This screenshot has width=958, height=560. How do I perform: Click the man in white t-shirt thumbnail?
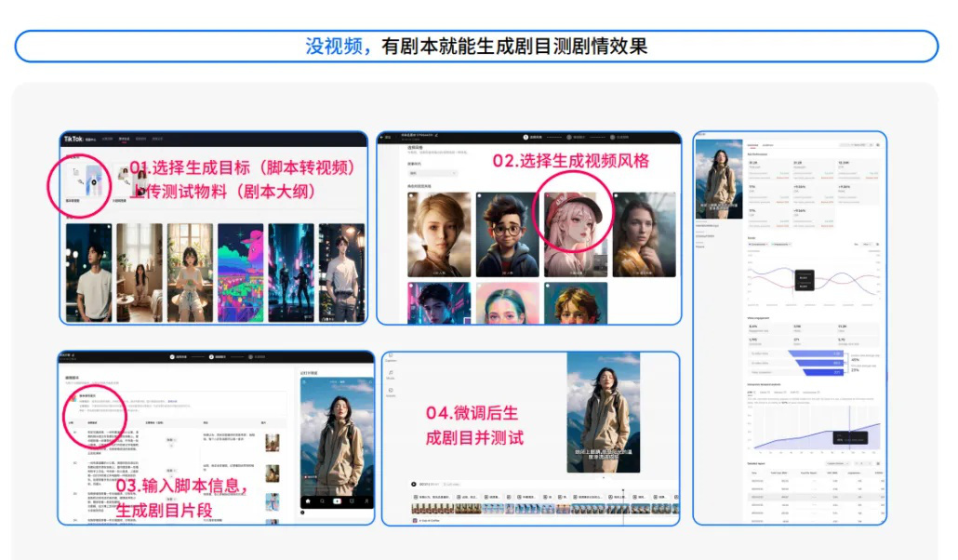click(x=89, y=272)
